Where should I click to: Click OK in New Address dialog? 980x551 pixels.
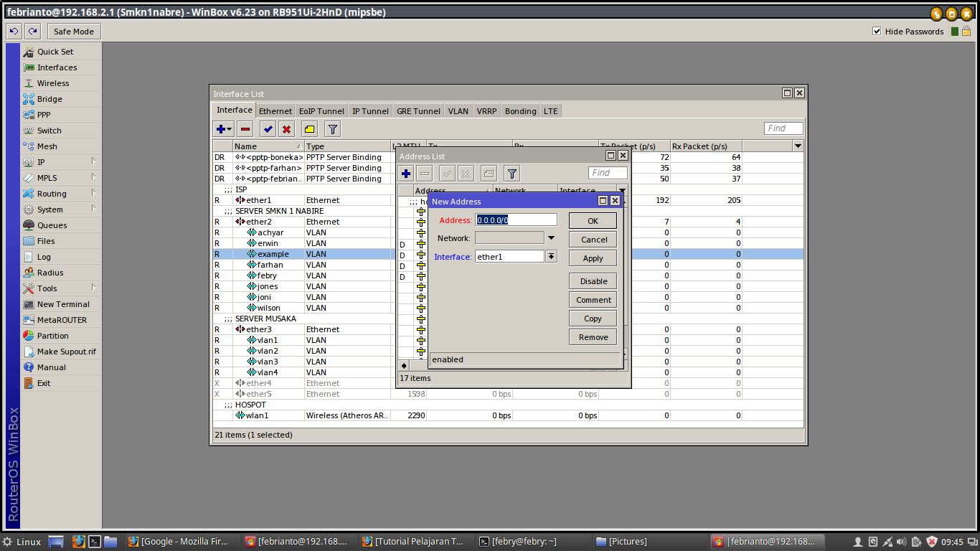593,221
